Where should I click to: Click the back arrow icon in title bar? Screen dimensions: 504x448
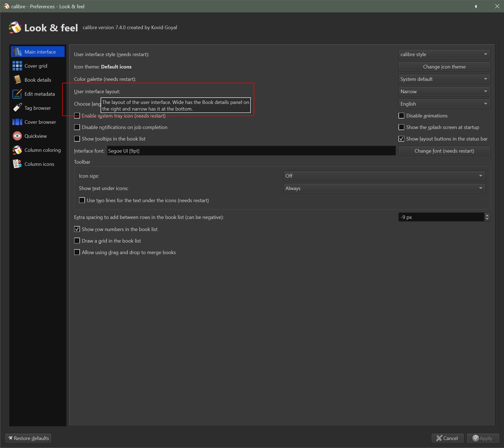click(476, 6)
